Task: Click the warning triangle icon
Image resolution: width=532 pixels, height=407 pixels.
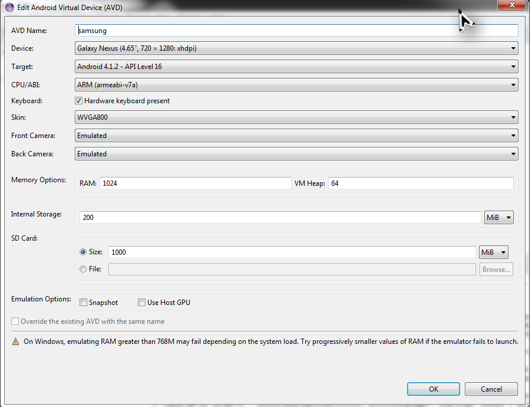Action: pos(15,341)
